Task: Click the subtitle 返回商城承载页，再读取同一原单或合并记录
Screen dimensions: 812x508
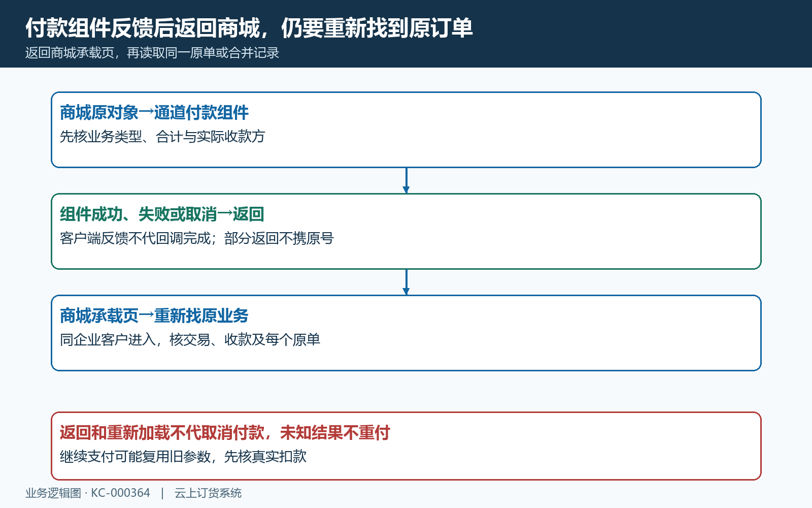Action: [x=152, y=53]
